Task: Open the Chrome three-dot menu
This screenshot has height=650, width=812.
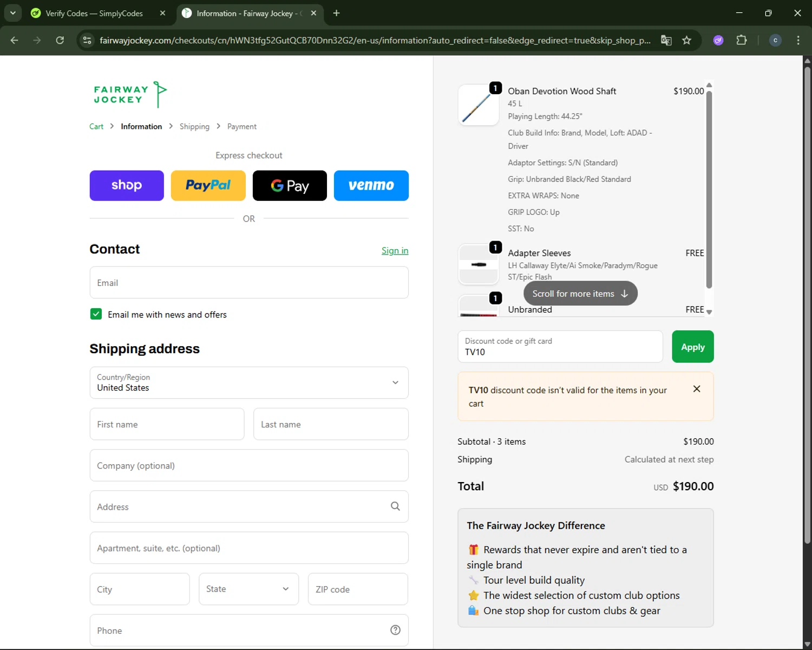Action: point(798,40)
